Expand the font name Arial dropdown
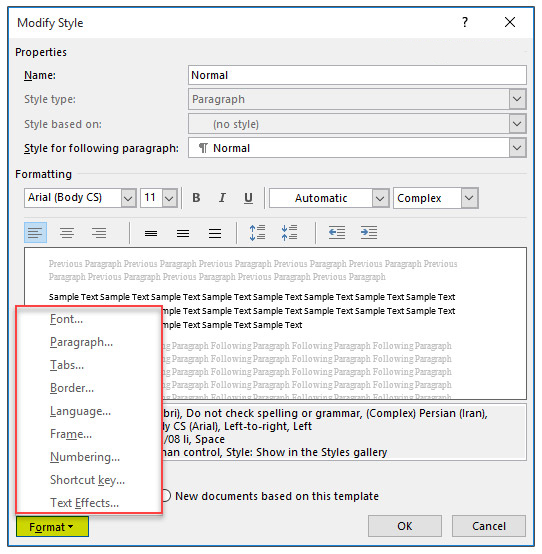This screenshot has width=542, height=554. click(128, 198)
